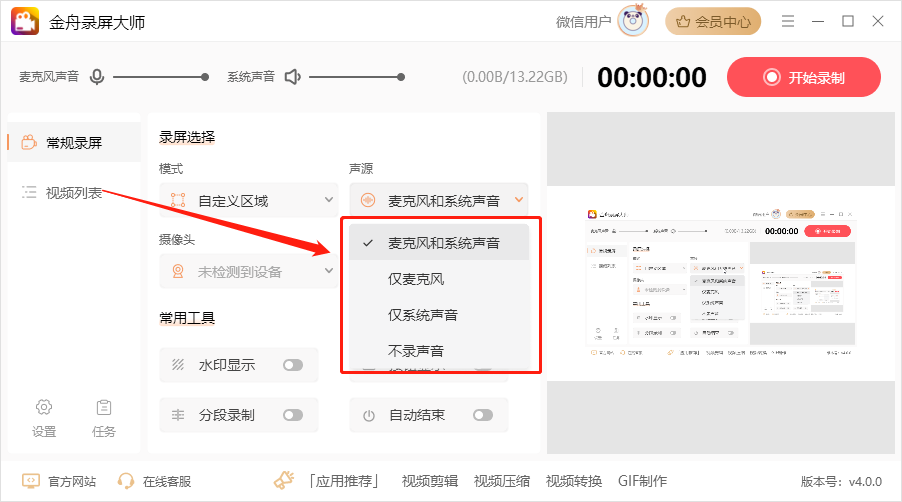Click the custom-region icon in mode dropdown

click(x=178, y=200)
